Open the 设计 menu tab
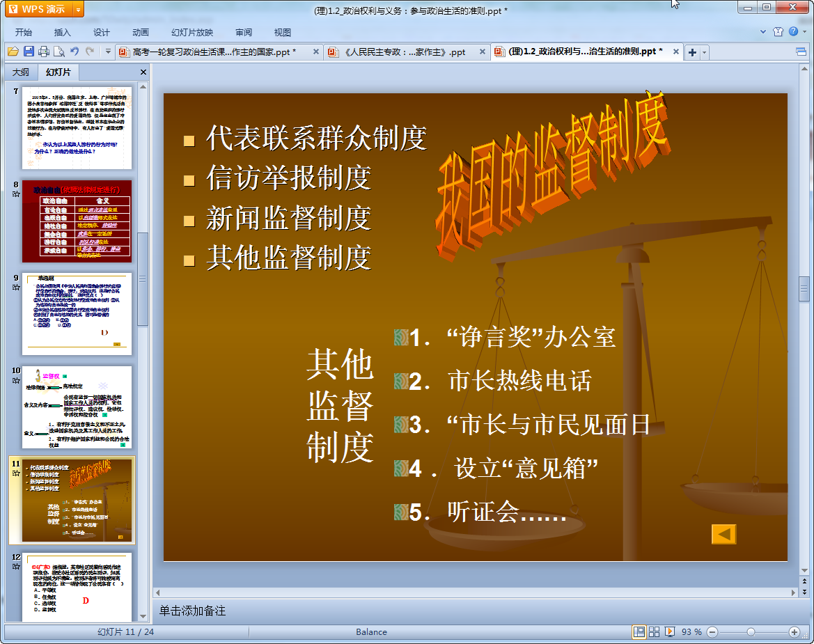This screenshot has width=814, height=644. 101,32
